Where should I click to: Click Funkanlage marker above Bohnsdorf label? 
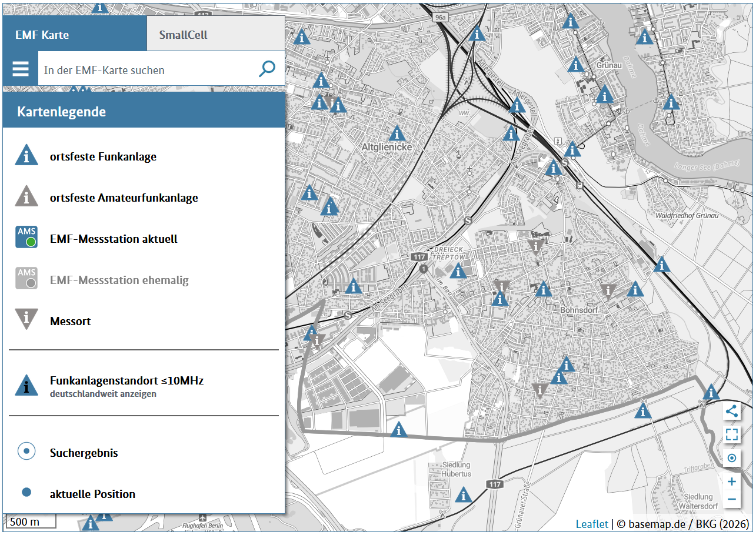coord(543,289)
